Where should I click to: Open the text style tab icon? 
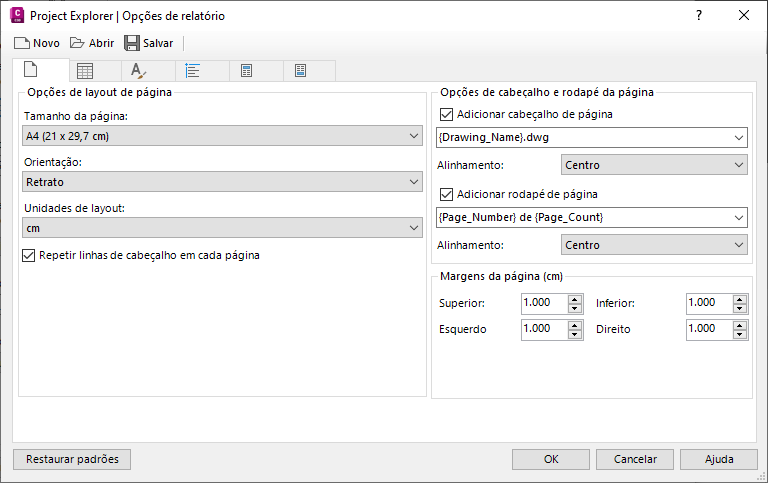[x=139, y=71]
